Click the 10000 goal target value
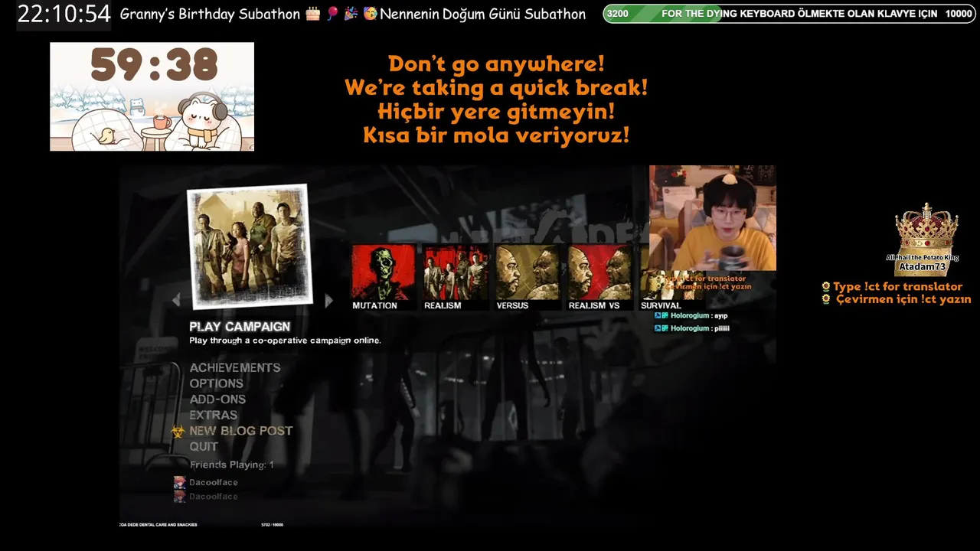Viewport: 980px width, 551px height. pos(959,14)
